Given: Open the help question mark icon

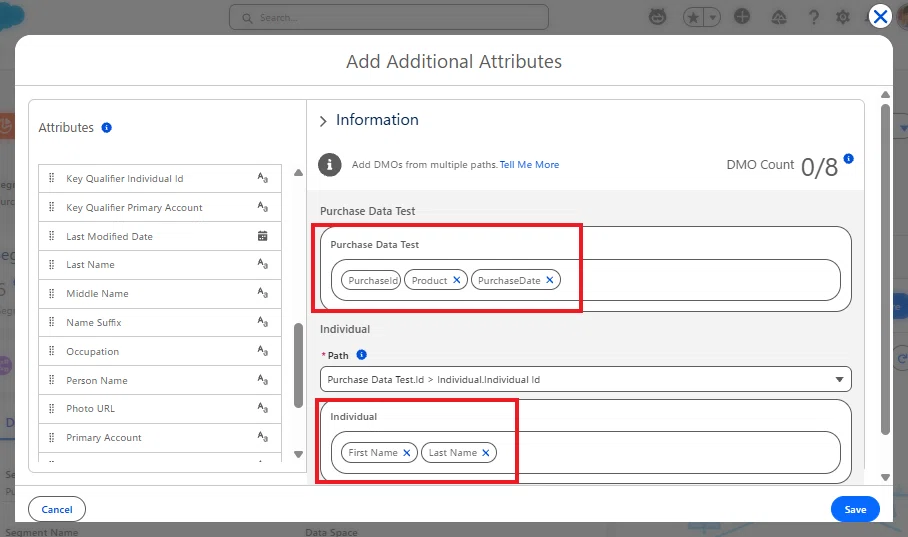Looking at the screenshot, I should [814, 17].
